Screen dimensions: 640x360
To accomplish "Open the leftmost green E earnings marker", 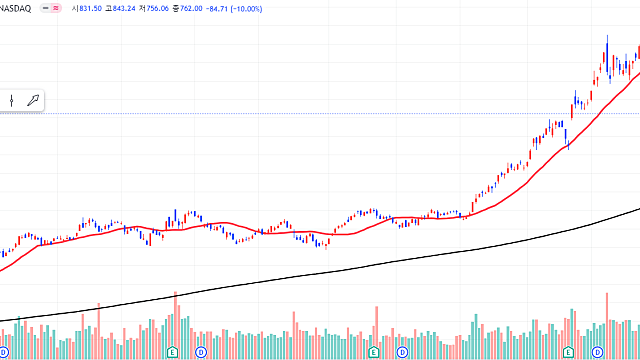I will pos(173,352).
